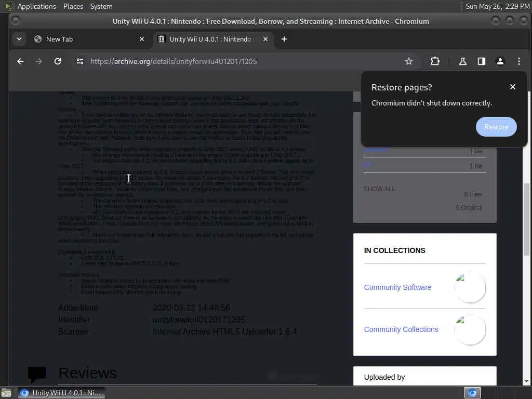Open the Extensions puzzle icon
Viewport: 532px width, 399px height.
click(x=435, y=61)
